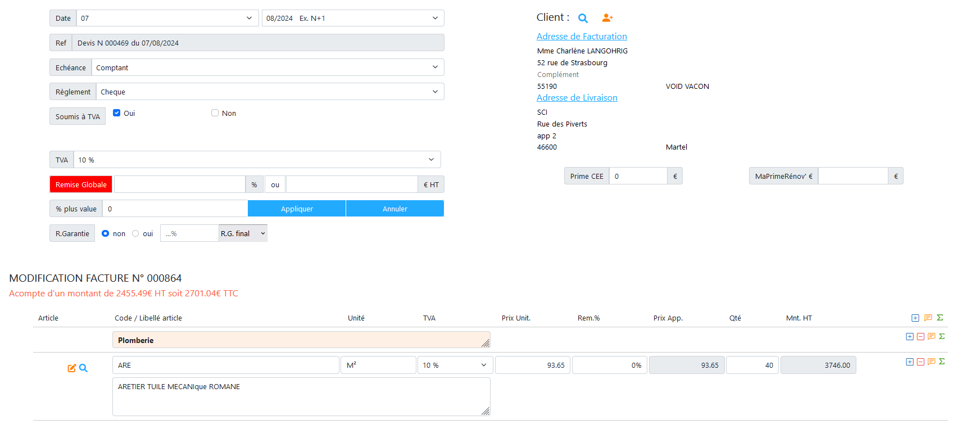Click the ARE article code field
Screen dimensions: 980x424
click(226, 365)
